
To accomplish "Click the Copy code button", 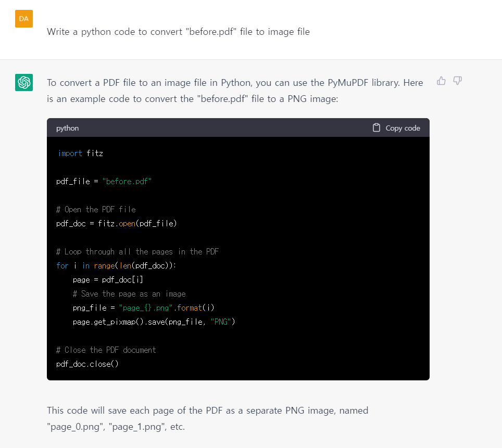I will (x=396, y=128).
